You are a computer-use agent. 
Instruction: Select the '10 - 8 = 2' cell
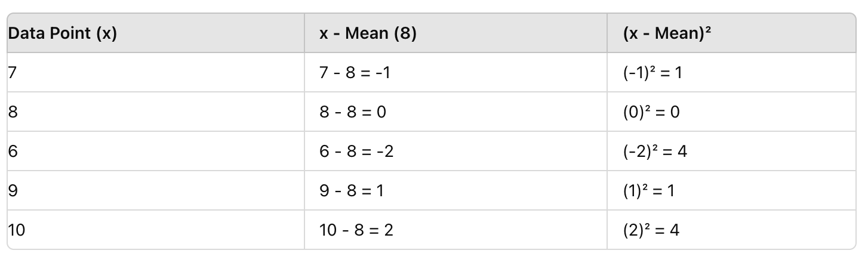(x=356, y=230)
